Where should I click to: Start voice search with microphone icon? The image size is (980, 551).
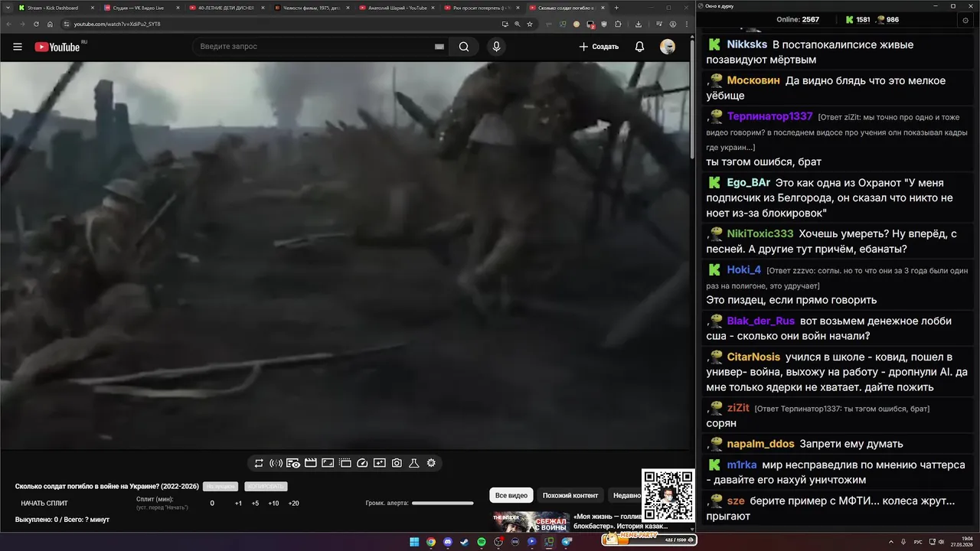click(x=496, y=47)
